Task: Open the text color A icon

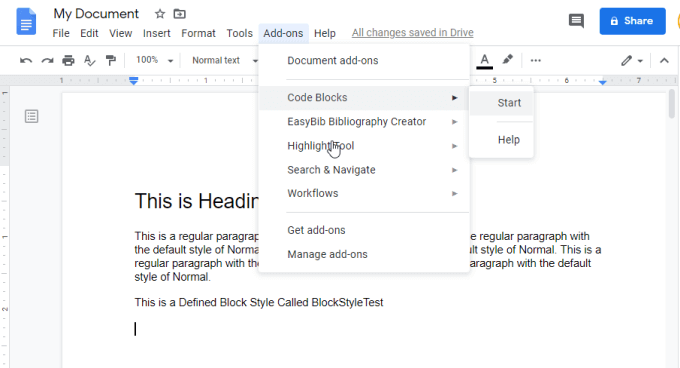Action: pos(484,61)
